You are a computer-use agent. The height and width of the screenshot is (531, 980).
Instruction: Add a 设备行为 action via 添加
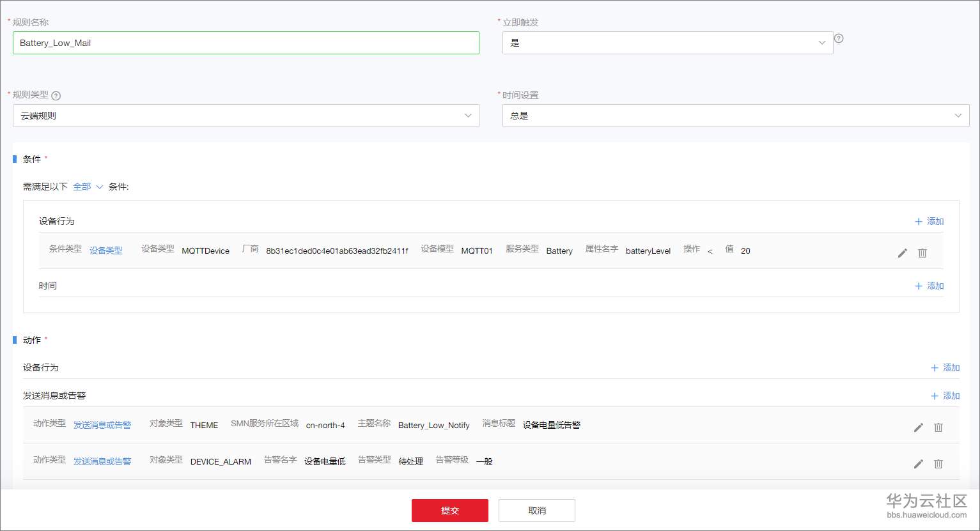[x=945, y=367]
